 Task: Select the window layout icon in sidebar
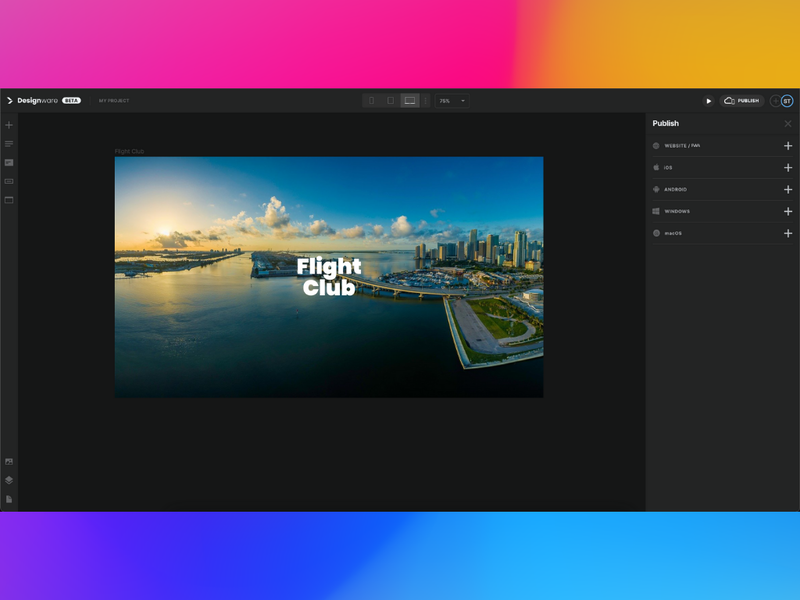[x=9, y=200]
